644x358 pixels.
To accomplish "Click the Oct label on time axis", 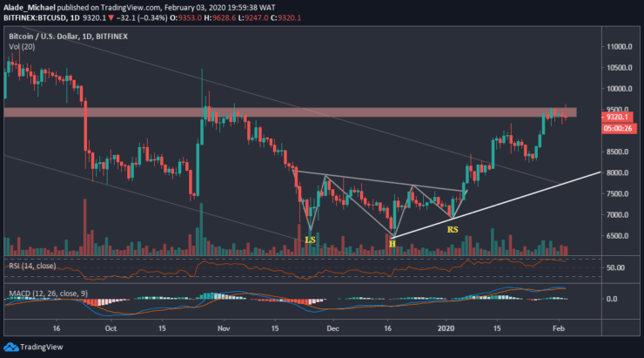I will [x=111, y=328].
